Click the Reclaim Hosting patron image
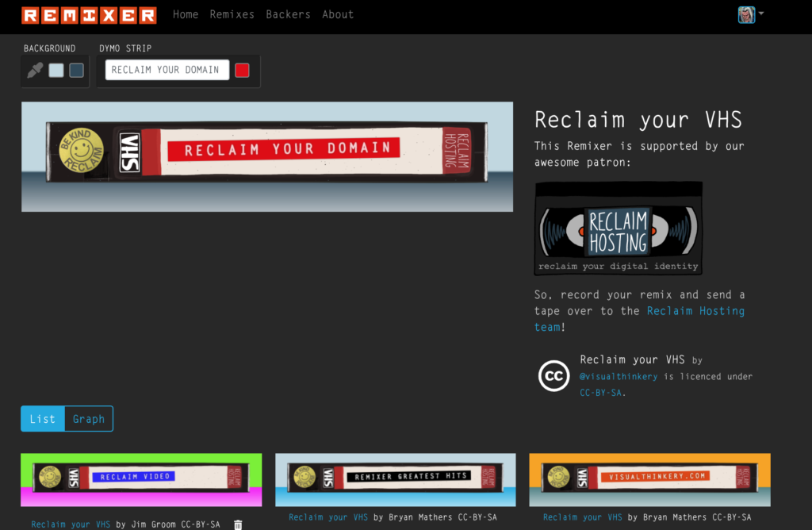812x530 pixels. (x=619, y=228)
